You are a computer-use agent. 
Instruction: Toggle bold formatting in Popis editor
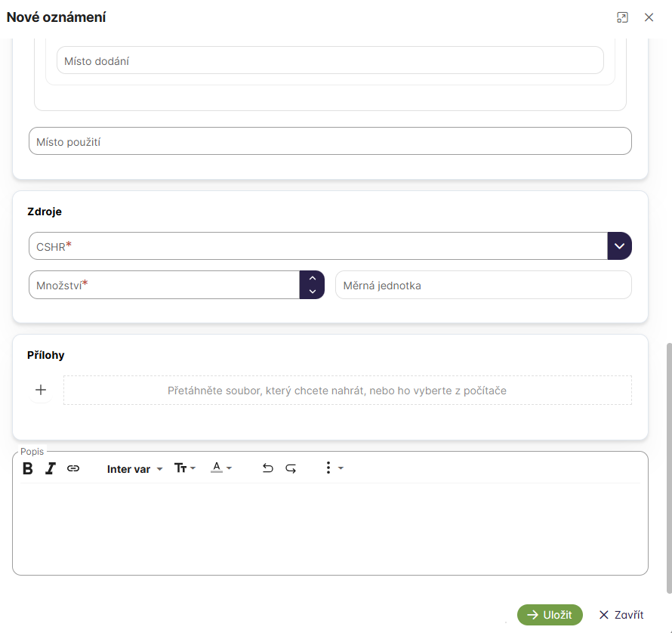coord(28,468)
